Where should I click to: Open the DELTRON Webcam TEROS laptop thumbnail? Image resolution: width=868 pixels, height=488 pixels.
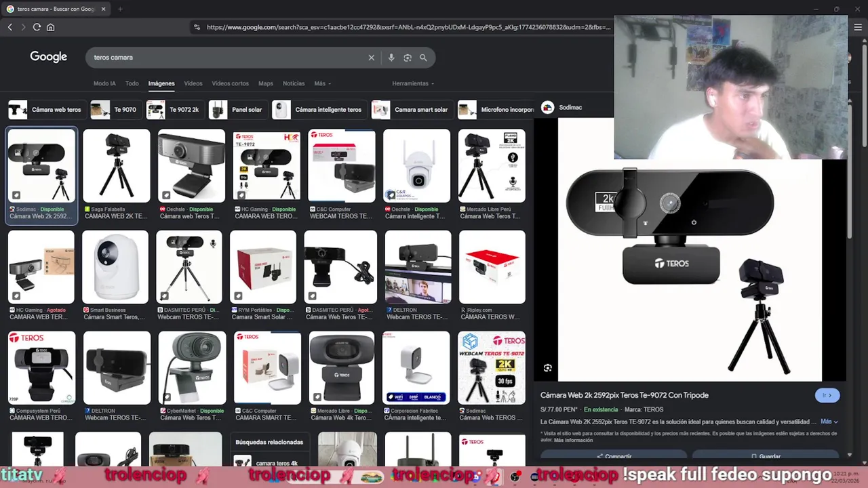[x=418, y=267]
